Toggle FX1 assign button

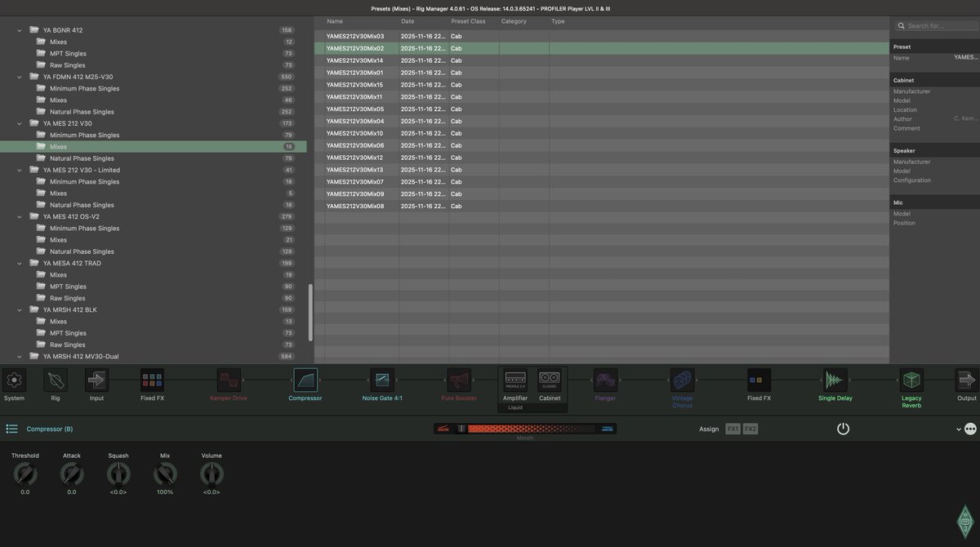tap(733, 429)
